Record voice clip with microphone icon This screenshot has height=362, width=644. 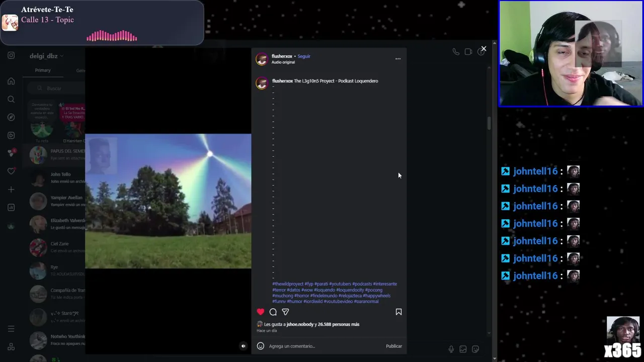pyautogui.click(x=451, y=349)
